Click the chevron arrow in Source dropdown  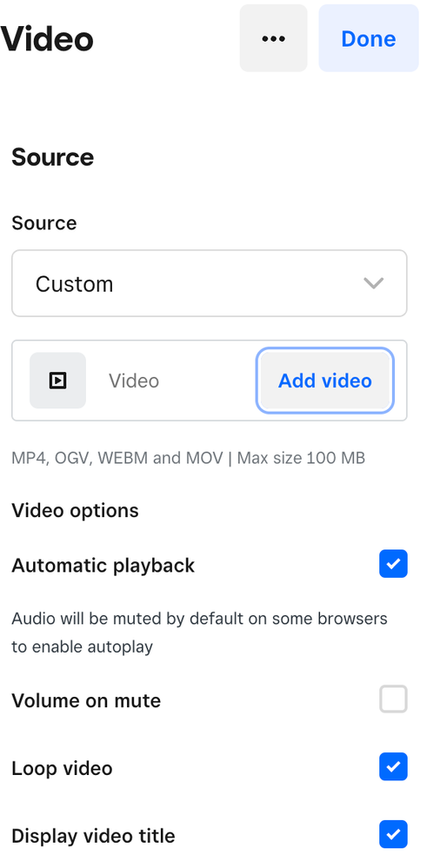click(x=374, y=283)
